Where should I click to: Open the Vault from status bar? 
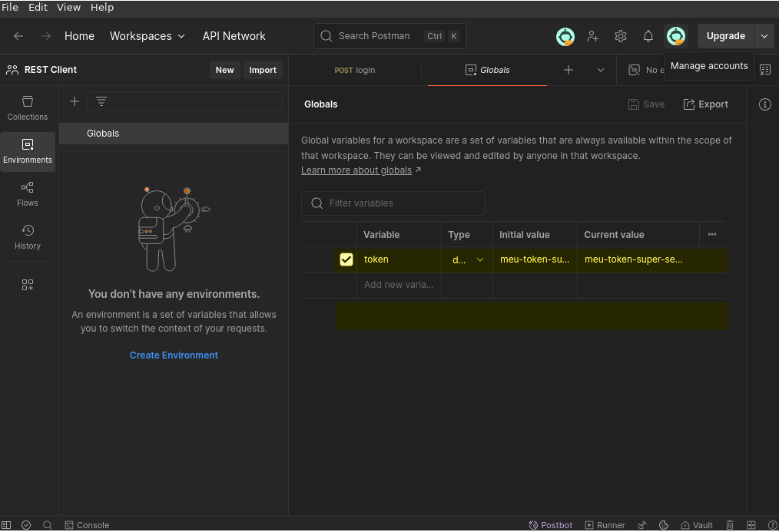[696, 525]
